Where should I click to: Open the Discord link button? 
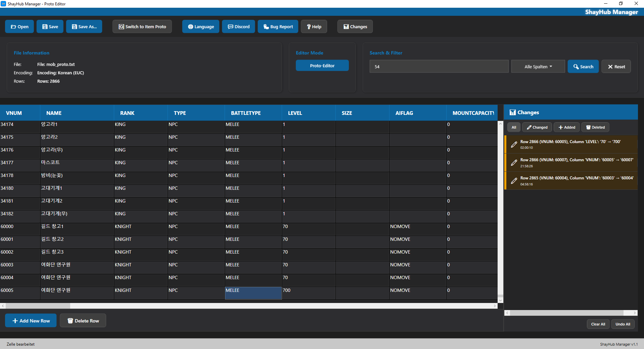click(238, 27)
